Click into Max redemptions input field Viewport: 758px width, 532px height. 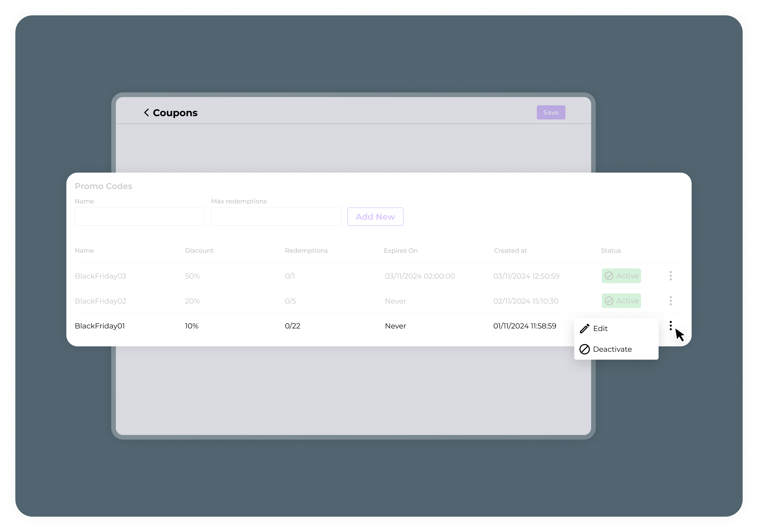click(x=276, y=217)
